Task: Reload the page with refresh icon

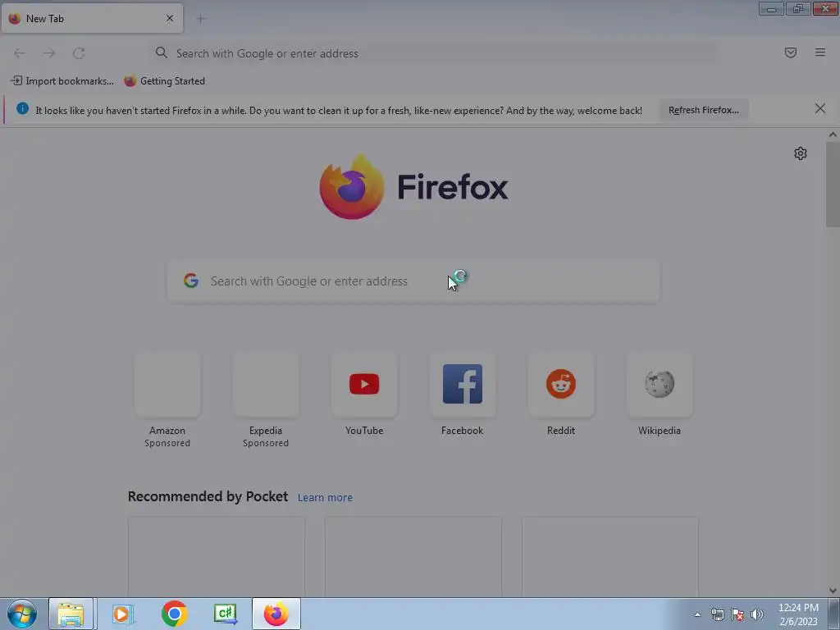Action: 79,53
